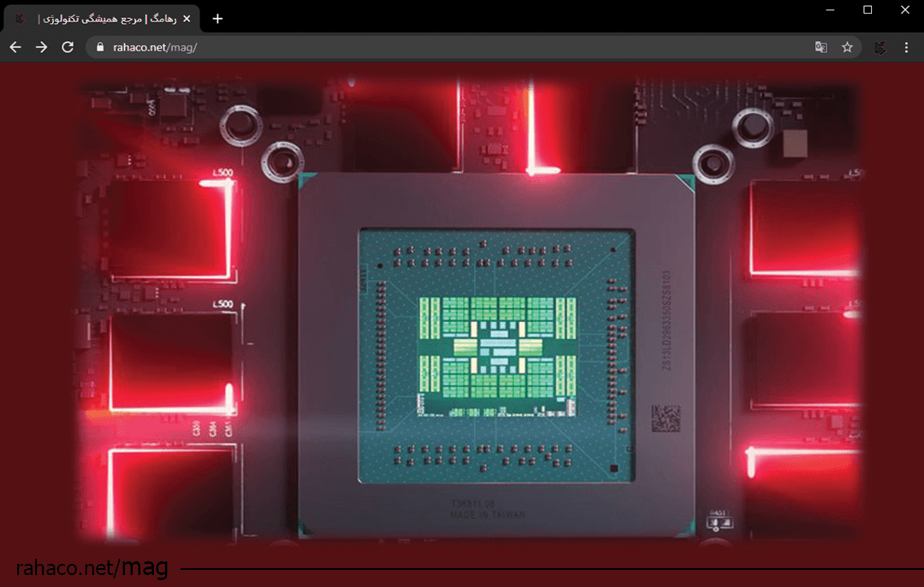Open a new tab with the plus icon

(216, 17)
